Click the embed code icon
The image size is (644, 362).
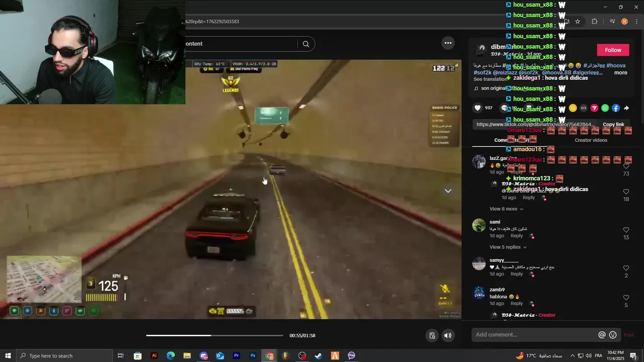point(583,108)
